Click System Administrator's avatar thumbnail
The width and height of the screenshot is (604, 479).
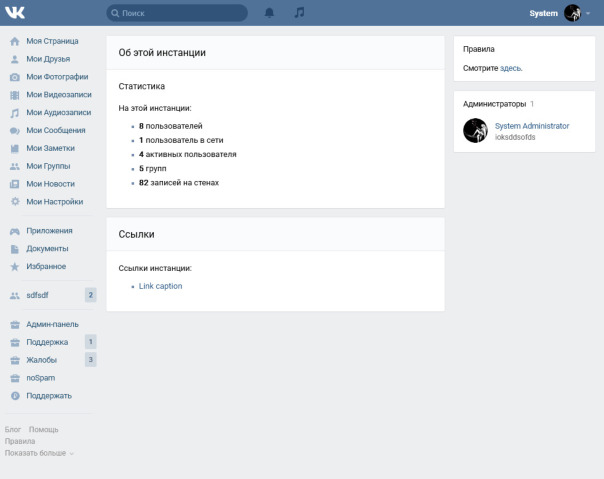point(475,130)
